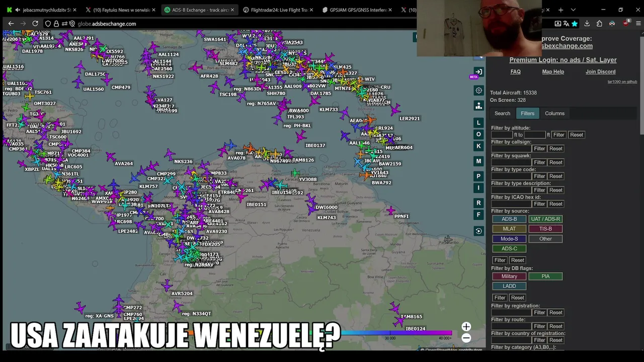The height and width of the screenshot is (362, 644).
Task: Toggle the O map button
Action: [478, 134]
